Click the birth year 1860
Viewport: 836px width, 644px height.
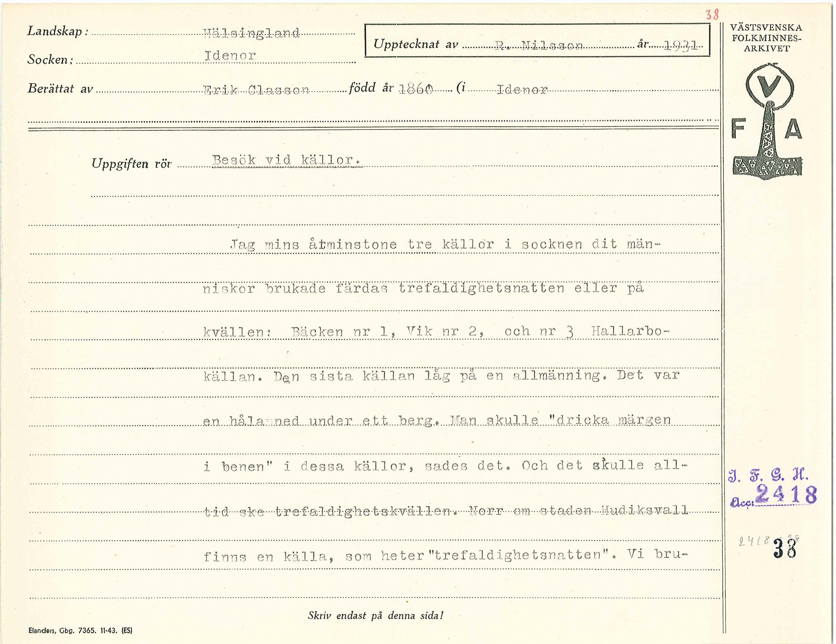click(416, 90)
